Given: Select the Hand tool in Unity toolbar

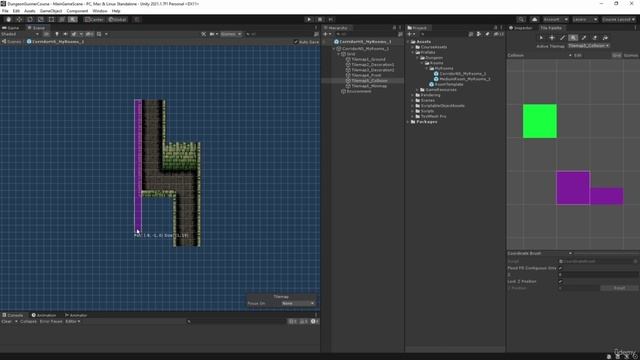Looking at the screenshot, I should click(9, 19).
